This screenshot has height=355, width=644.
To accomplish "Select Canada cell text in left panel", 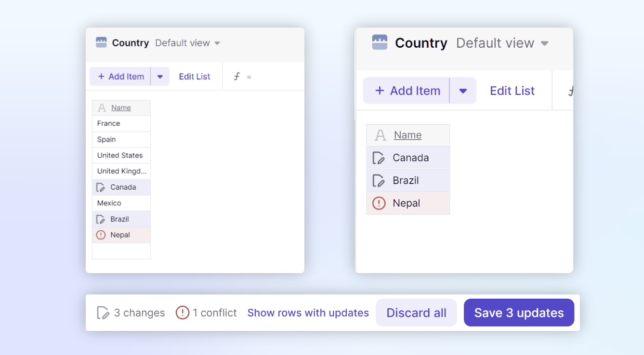I will point(123,187).
